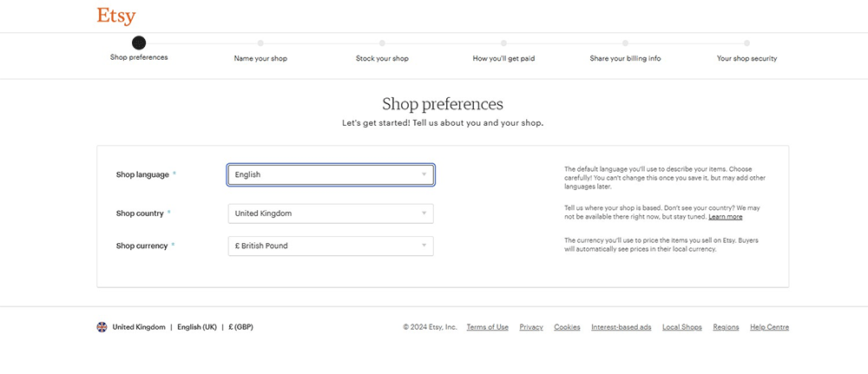Click the Etsy logo

116,16
